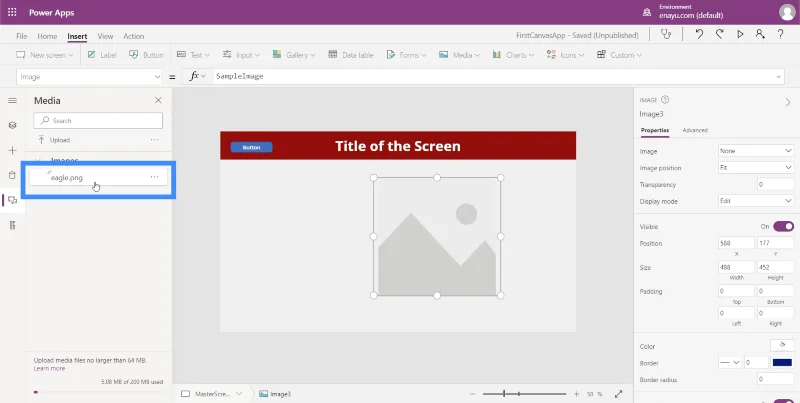Viewport: 800px width, 403px height.
Task: Insert a Label control
Action: click(102, 55)
